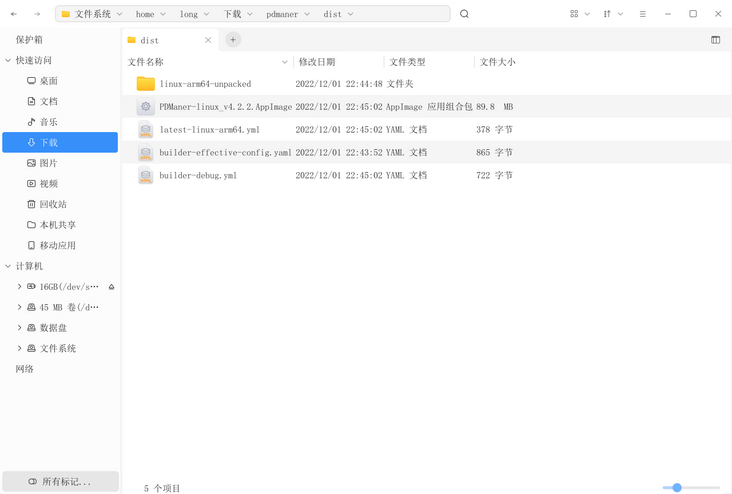Expand the 数据盘 node

coord(19,327)
